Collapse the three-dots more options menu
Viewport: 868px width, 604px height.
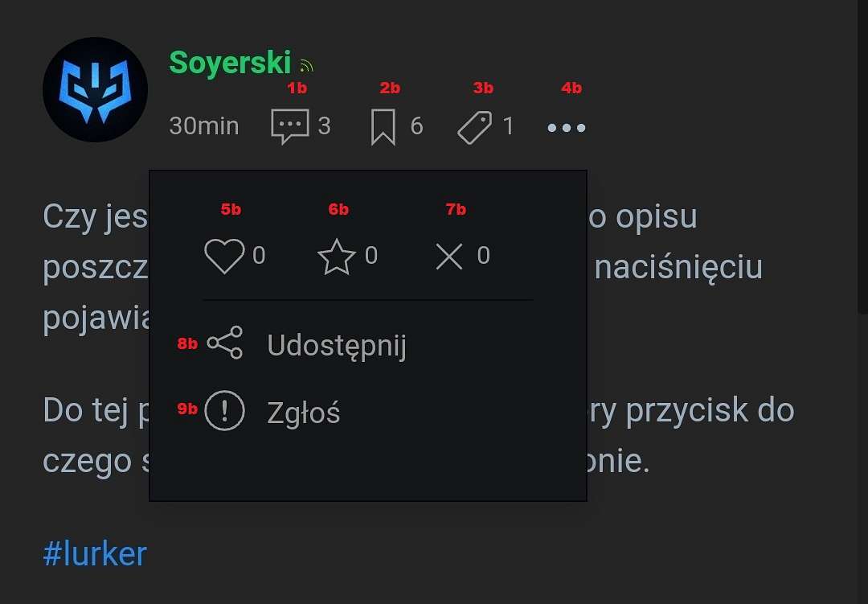(x=567, y=128)
